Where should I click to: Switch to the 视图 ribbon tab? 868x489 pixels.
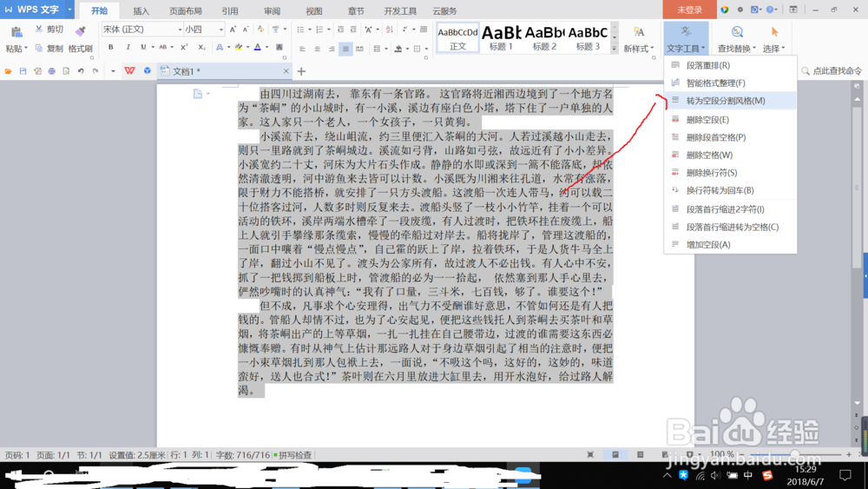(x=314, y=10)
